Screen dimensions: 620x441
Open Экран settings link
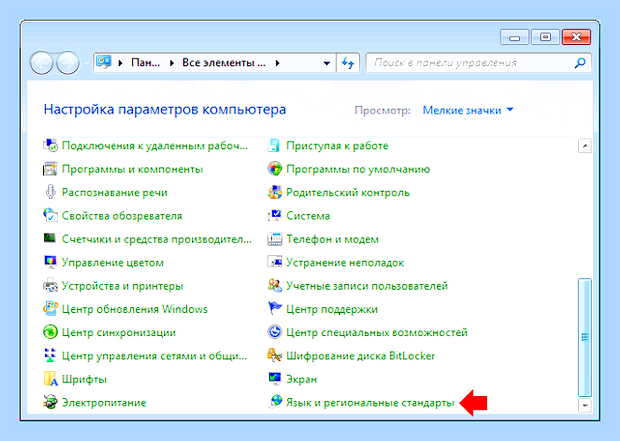pos(301,380)
